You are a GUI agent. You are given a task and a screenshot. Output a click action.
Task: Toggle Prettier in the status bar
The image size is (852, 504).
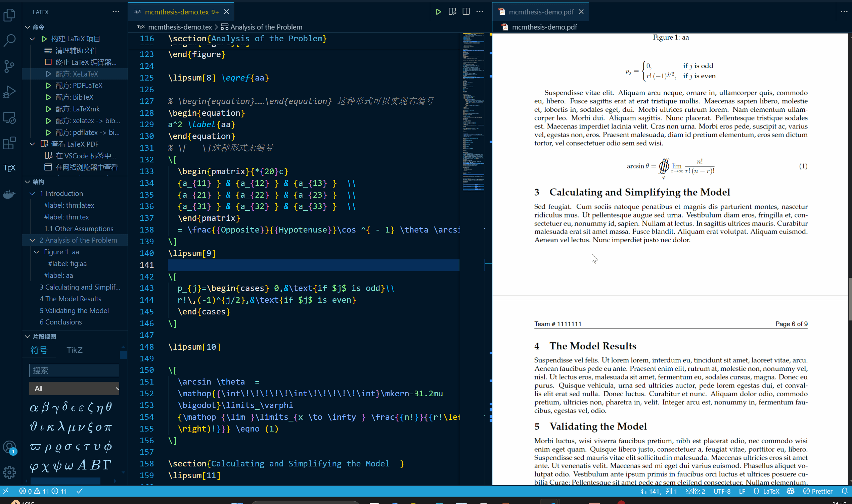pyautogui.click(x=818, y=491)
